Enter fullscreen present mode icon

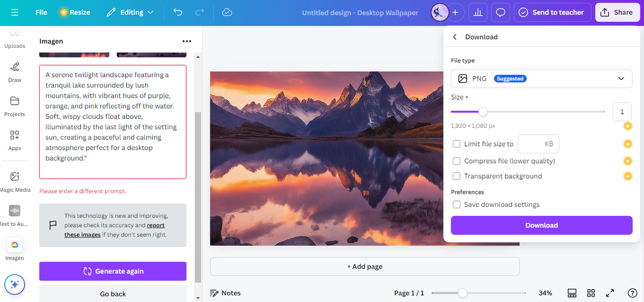tap(610, 293)
